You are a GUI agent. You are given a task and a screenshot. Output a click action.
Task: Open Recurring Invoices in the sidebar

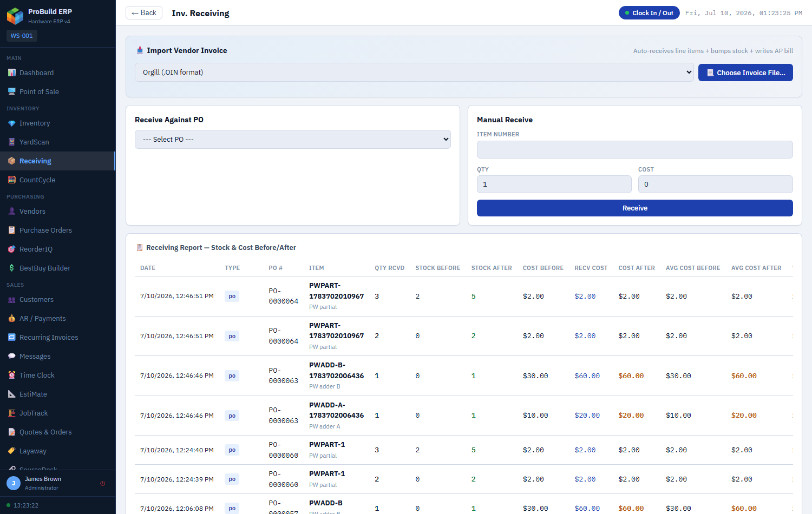57,337
